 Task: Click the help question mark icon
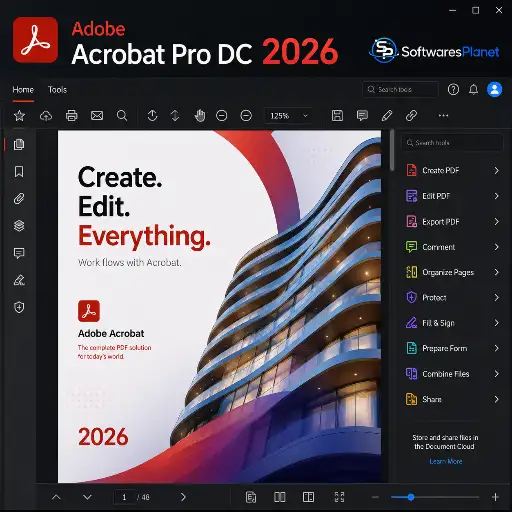[x=453, y=89]
